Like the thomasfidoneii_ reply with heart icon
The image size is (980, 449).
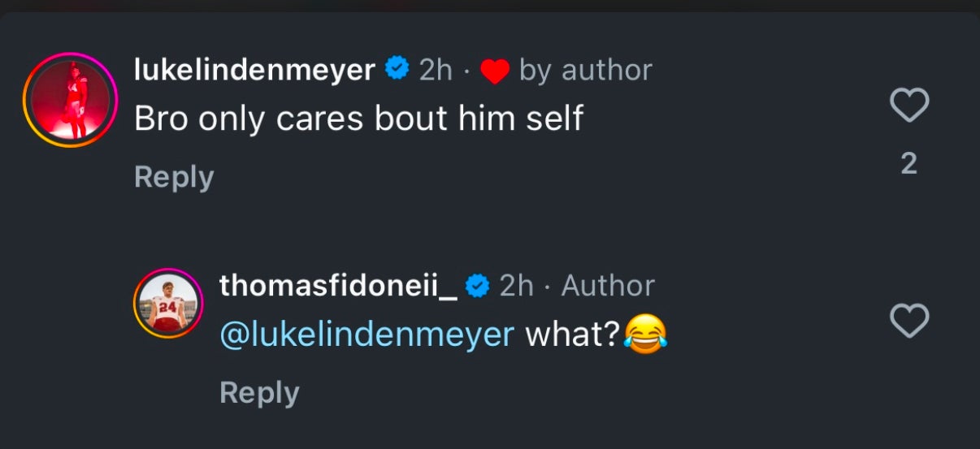coord(909,322)
